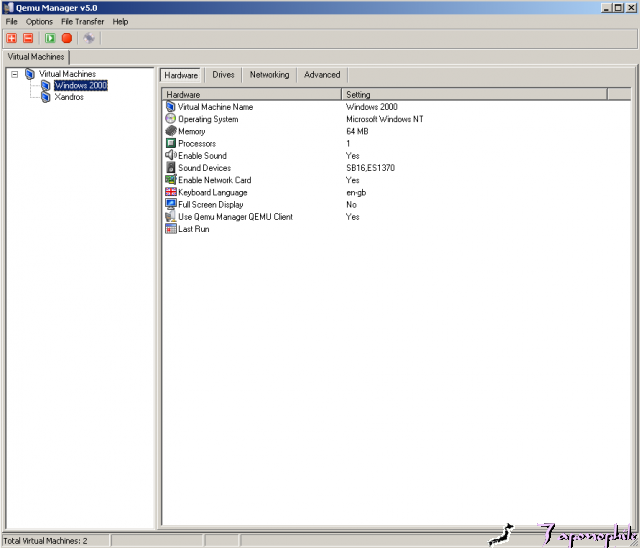Screen dimensions: 640x548
Task: Open the File menu
Action: (11, 22)
